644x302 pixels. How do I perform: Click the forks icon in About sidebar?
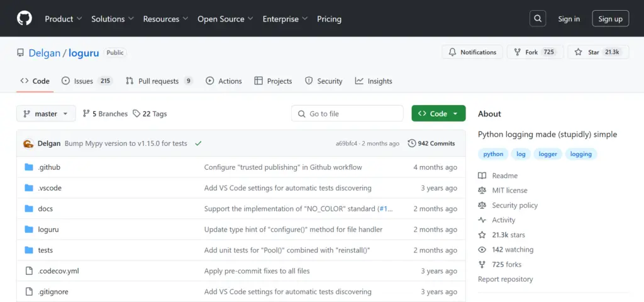click(x=482, y=264)
